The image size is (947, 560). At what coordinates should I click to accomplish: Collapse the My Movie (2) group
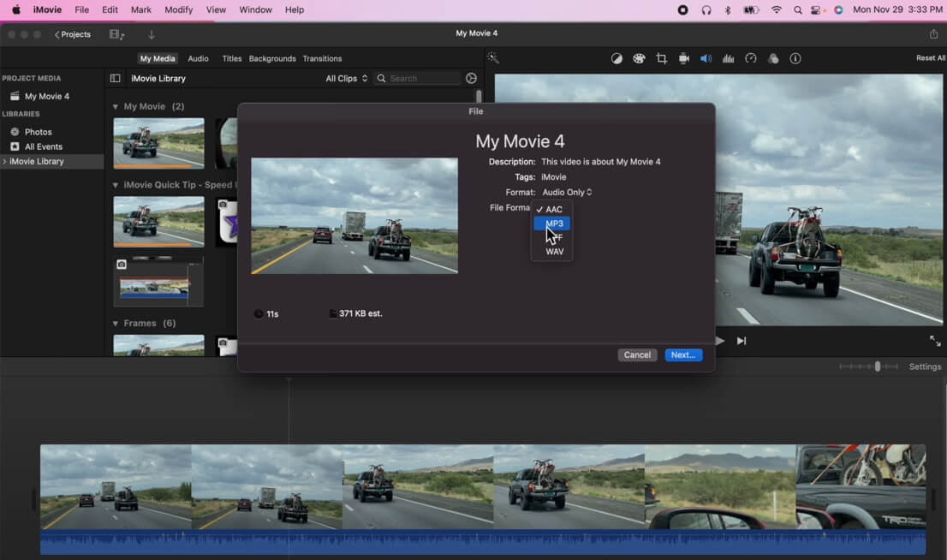(x=116, y=107)
